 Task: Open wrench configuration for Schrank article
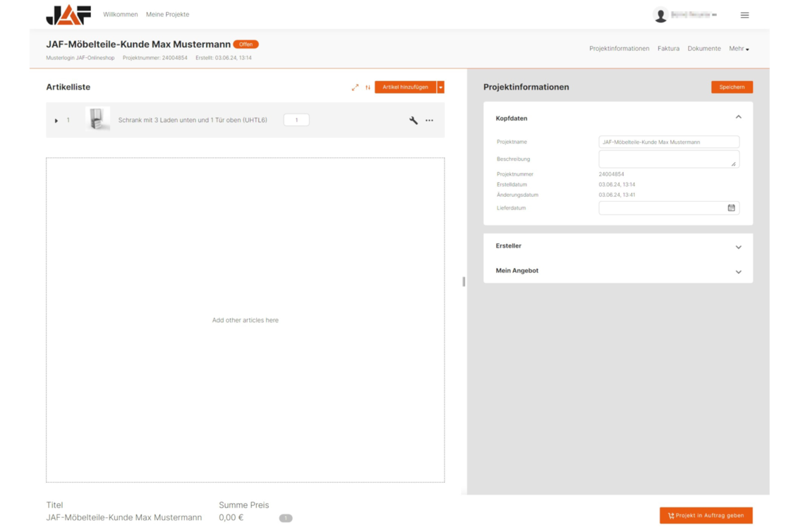(413, 121)
